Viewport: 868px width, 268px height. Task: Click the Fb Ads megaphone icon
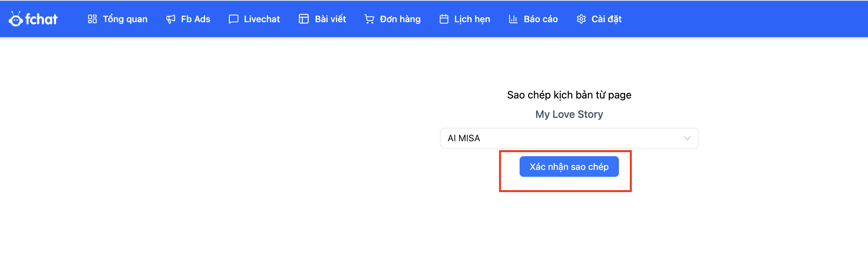point(171,19)
